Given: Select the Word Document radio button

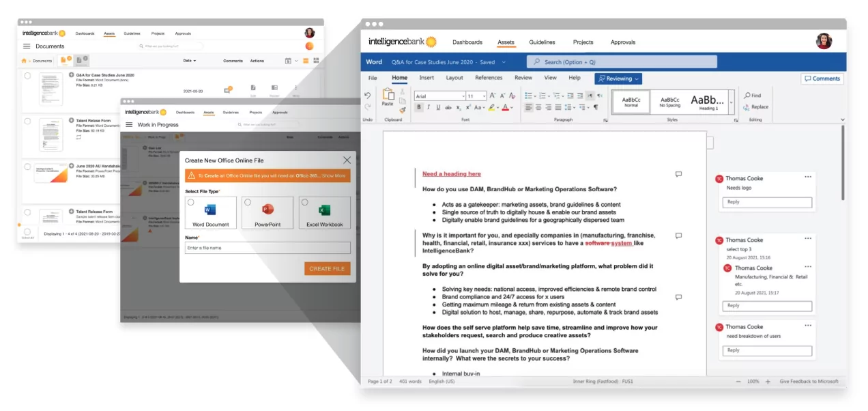Looking at the screenshot, I should (190, 202).
